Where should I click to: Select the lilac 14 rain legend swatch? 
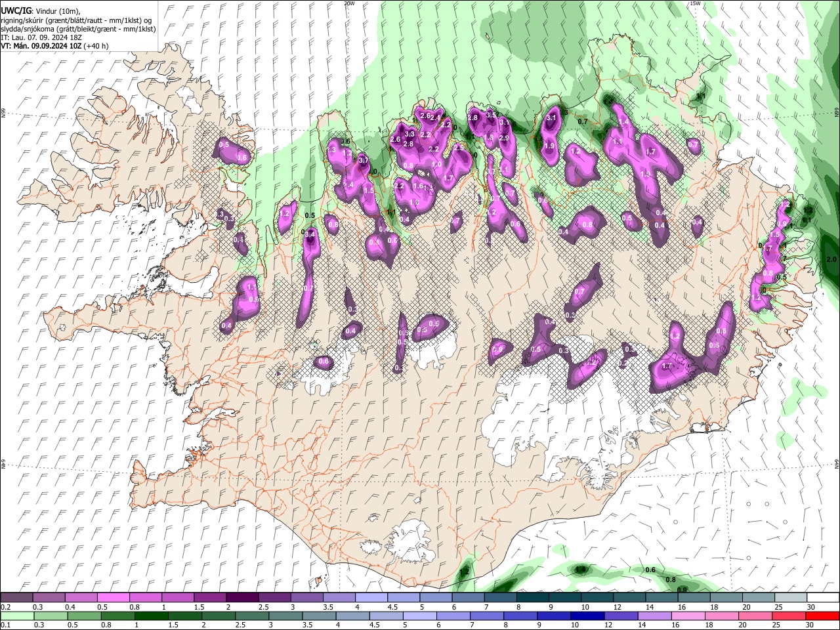654,616
